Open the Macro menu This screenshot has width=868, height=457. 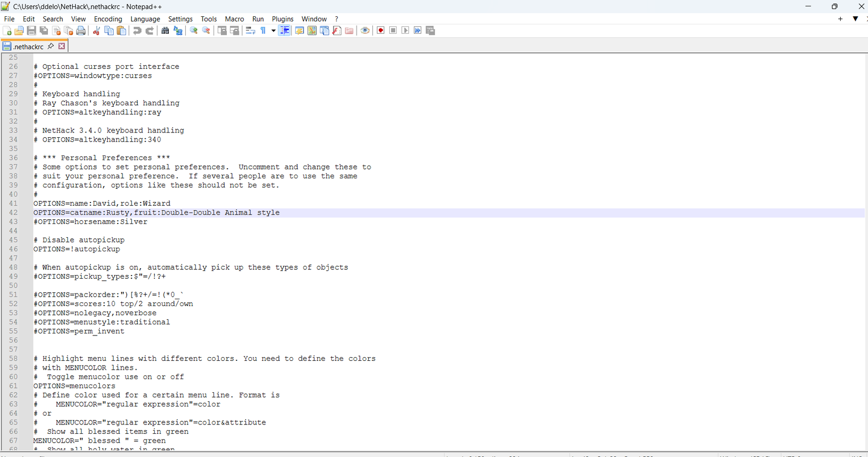click(x=234, y=19)
